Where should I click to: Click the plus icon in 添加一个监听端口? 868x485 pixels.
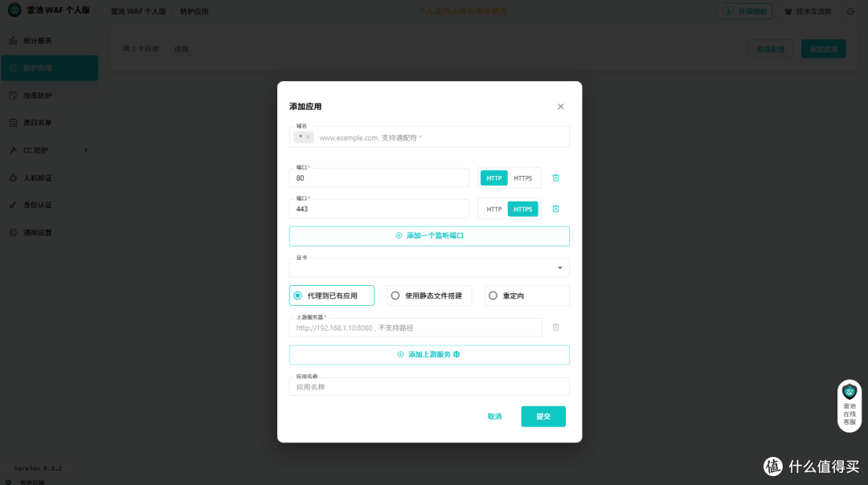point(399,235)
